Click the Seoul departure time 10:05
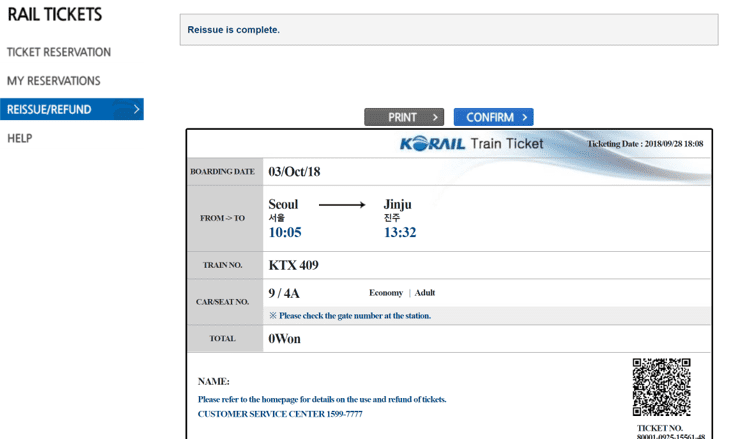 point(285,233)
